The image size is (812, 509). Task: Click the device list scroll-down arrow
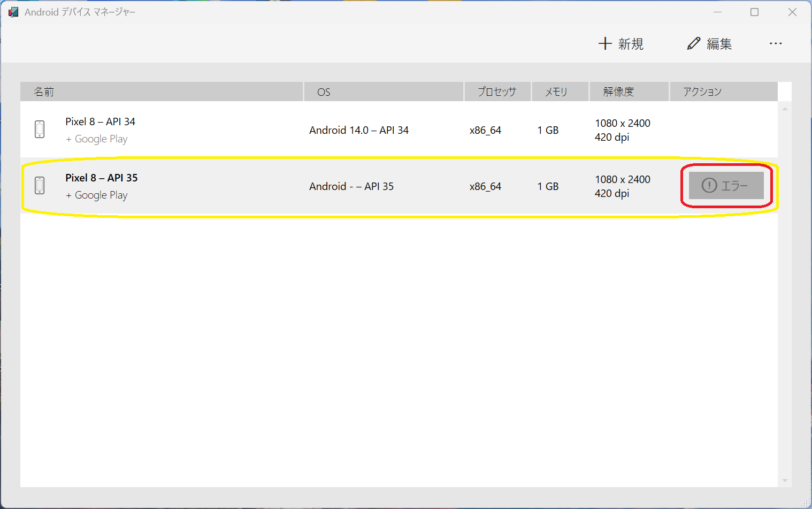785,481
